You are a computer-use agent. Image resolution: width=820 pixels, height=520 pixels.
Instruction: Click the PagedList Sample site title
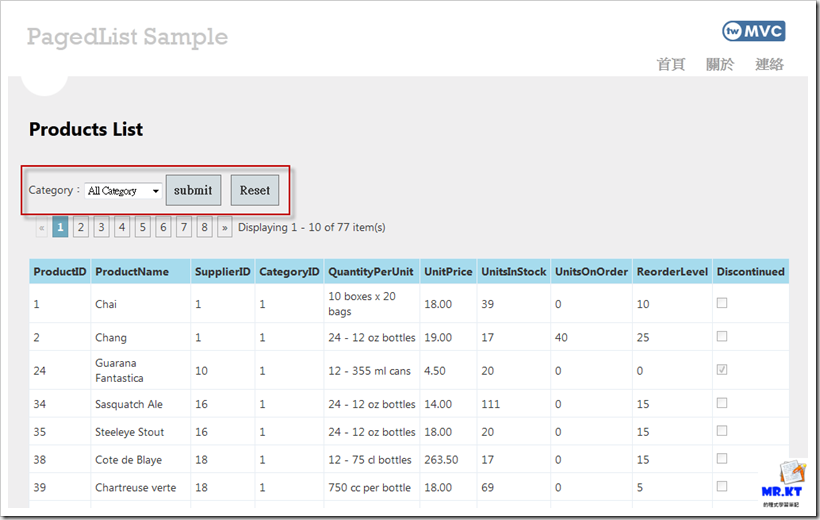click(x=128, y=37)
